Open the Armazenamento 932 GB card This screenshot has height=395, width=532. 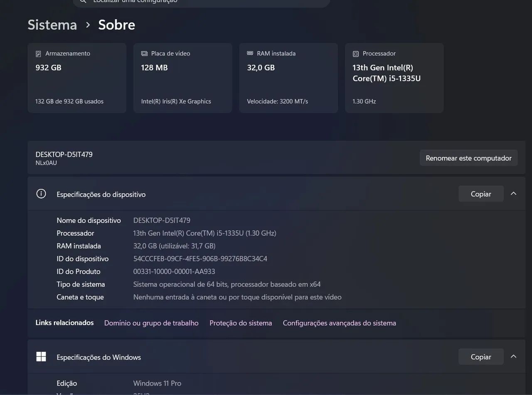pyautogui.click(x=77, y=78)
